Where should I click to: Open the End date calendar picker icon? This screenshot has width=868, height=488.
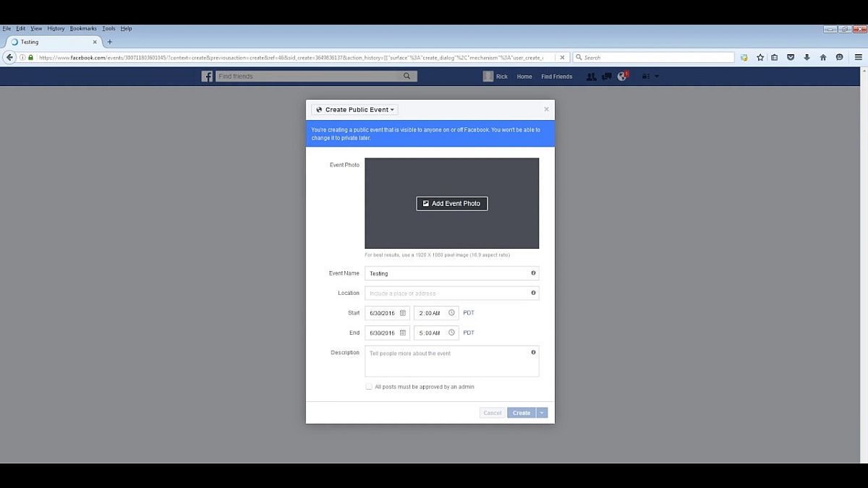point(403,333)
